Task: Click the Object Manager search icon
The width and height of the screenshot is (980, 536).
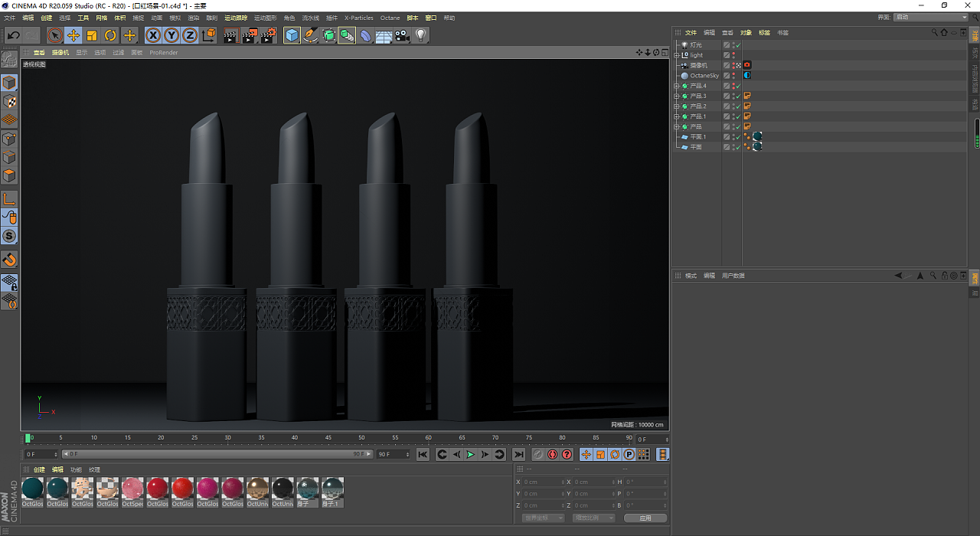Action: [x=934, y=32]
